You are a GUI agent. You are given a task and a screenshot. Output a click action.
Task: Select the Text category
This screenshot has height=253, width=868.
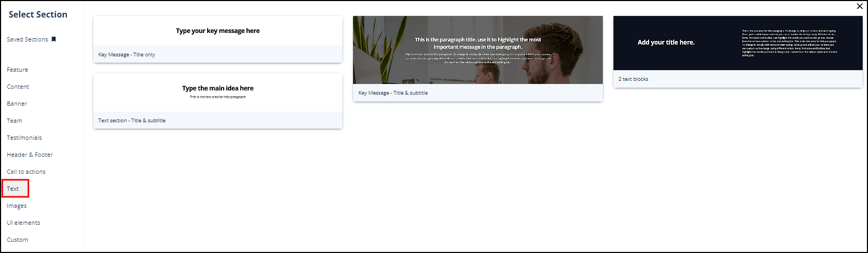[x=13, y=189]
